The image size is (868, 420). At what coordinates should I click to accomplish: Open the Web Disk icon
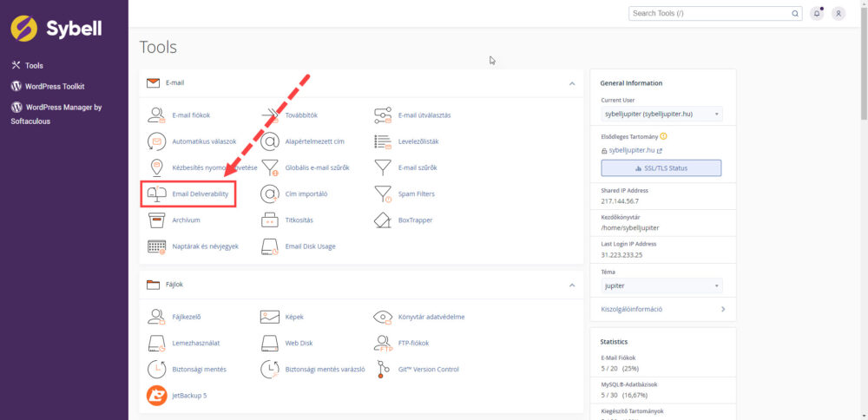(x=270, y=343)
